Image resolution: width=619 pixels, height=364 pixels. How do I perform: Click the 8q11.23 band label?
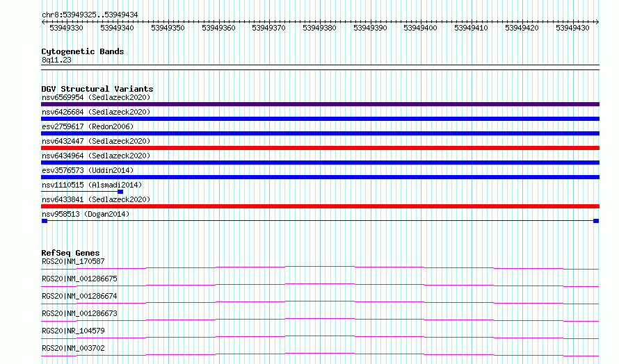pyautogui.click(x=56, y=60)
